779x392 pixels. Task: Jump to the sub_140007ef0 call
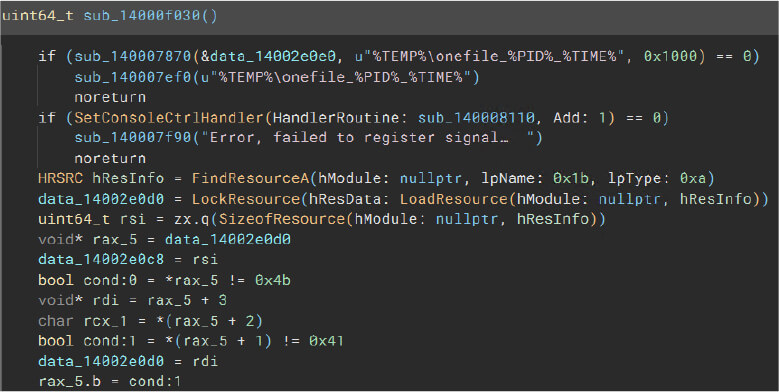tap(133, 77)
